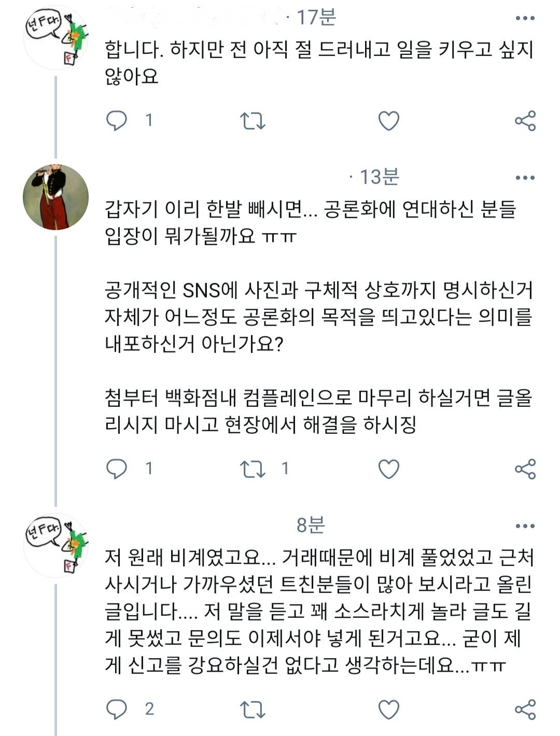Open more options on 13분 tweet
Screen dimensions: 560x736
pyautogui.click(x=525, y=178)
